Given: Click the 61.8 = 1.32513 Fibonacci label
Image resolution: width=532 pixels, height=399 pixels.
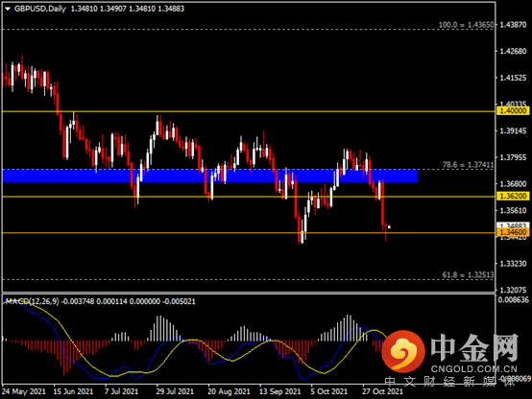Looking at the screenshot, I should (x=468, y=275).
